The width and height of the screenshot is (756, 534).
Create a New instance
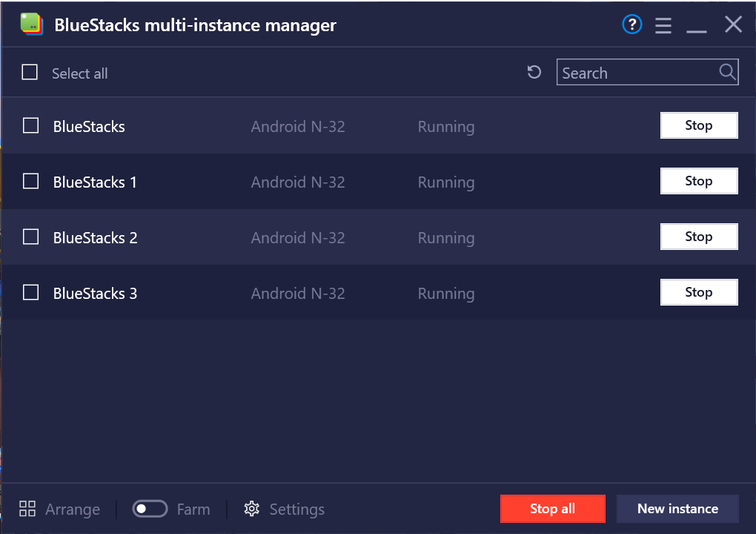point(677,509)
